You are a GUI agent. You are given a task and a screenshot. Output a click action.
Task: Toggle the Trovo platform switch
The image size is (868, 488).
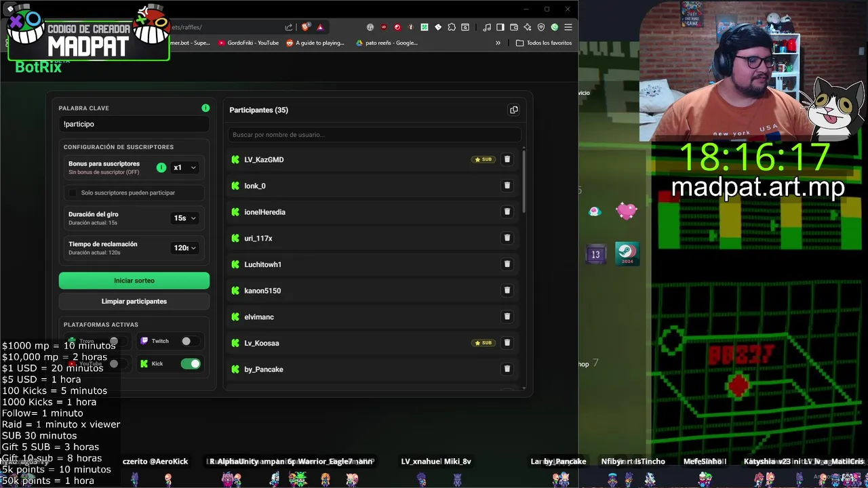click(x=118, y=341)
